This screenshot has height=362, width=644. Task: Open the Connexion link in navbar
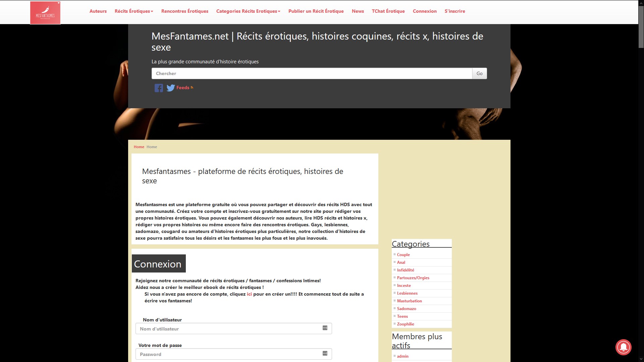click(425, 11)
